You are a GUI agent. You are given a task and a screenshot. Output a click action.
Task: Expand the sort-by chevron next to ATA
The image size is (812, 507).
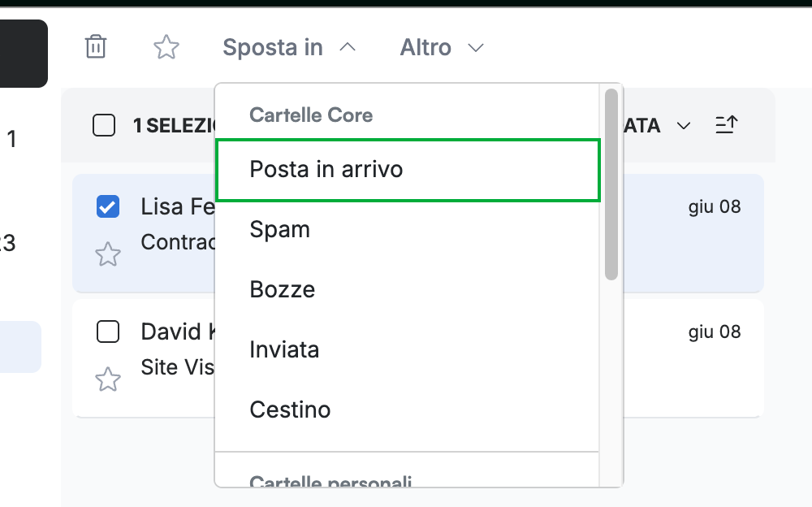click(684, 125)
